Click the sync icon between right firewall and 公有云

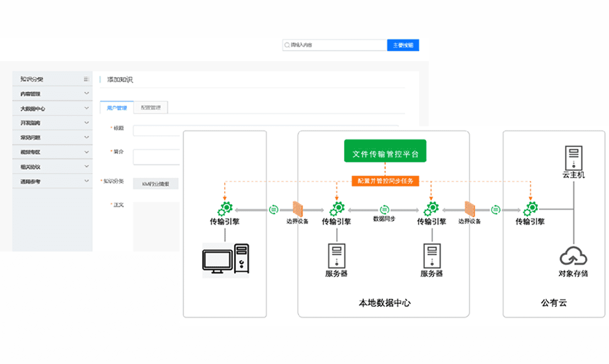coord(496,209)
